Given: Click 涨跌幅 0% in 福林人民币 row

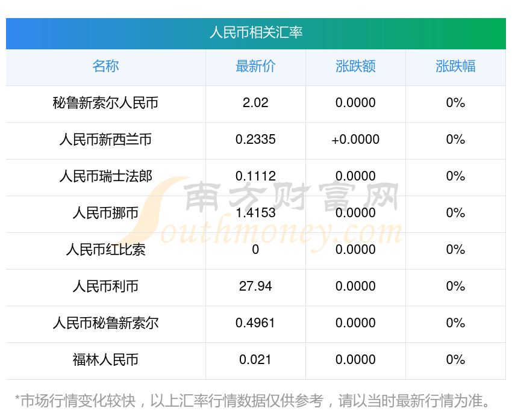Looking at the screenshot, I should 455,360.
